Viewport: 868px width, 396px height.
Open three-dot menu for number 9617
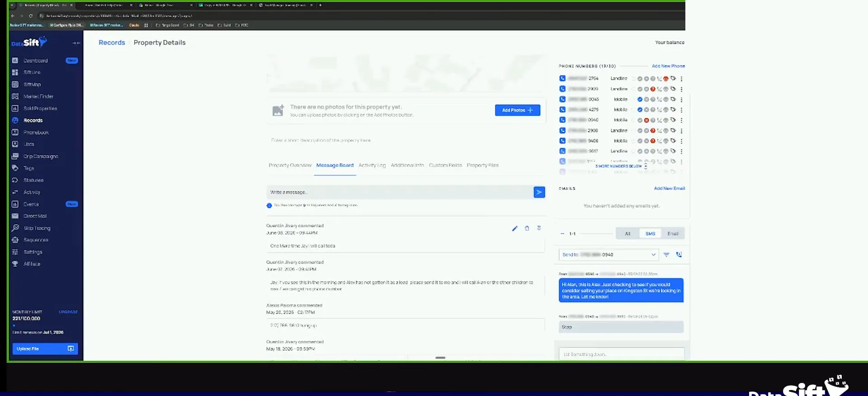point(681,151)
